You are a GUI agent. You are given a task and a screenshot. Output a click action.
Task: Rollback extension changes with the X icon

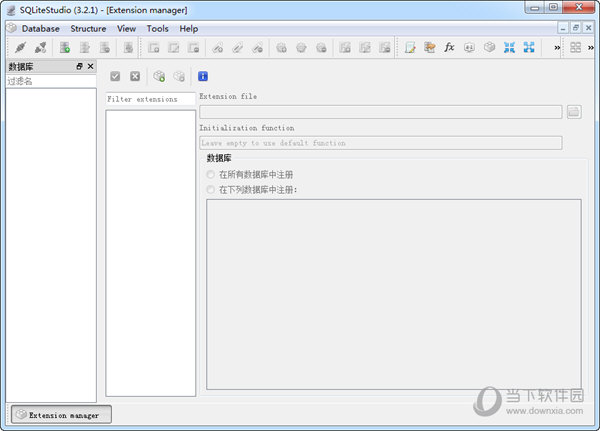135,76
